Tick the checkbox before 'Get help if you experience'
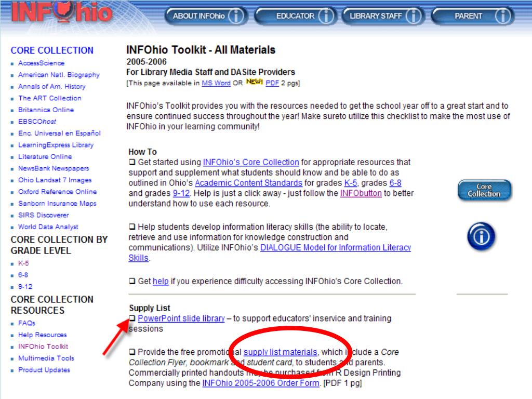Image resolution: width=532 pixels, height=399 pixels. pyautogui.click(x=132, y=281)
